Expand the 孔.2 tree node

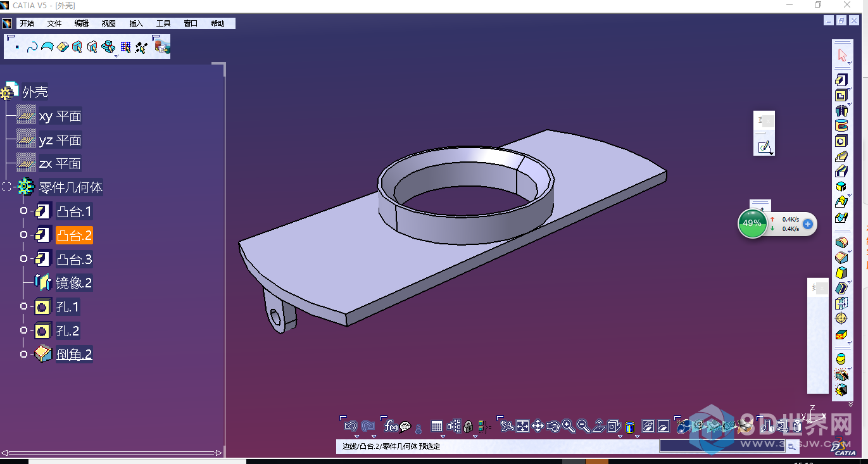tap(23, 330)
